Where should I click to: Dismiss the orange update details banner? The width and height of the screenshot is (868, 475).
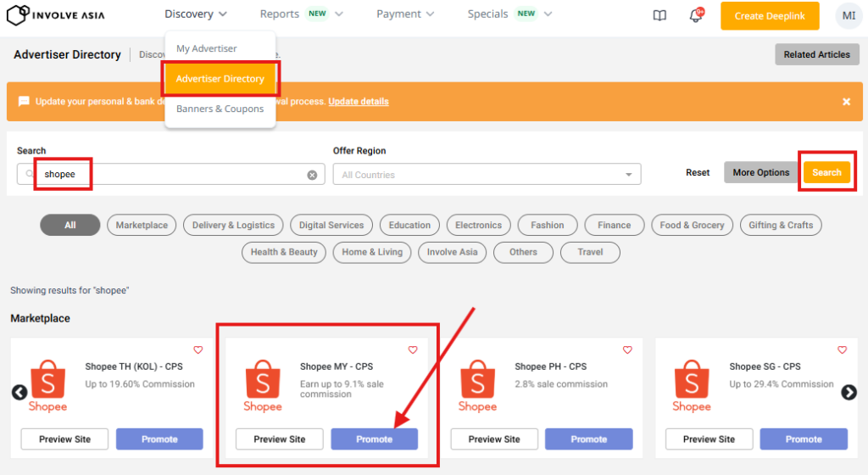846,102
